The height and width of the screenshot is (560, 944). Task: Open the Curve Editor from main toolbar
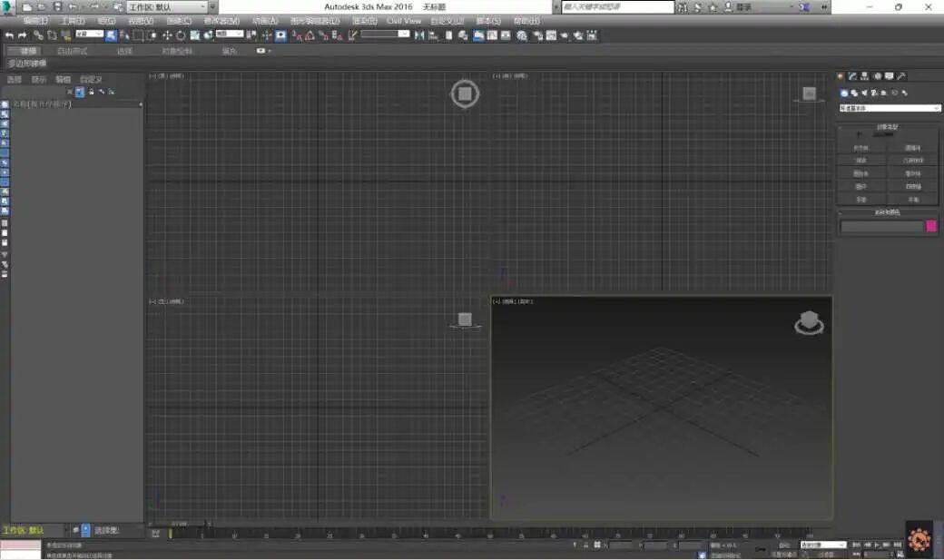coord(492,35)
